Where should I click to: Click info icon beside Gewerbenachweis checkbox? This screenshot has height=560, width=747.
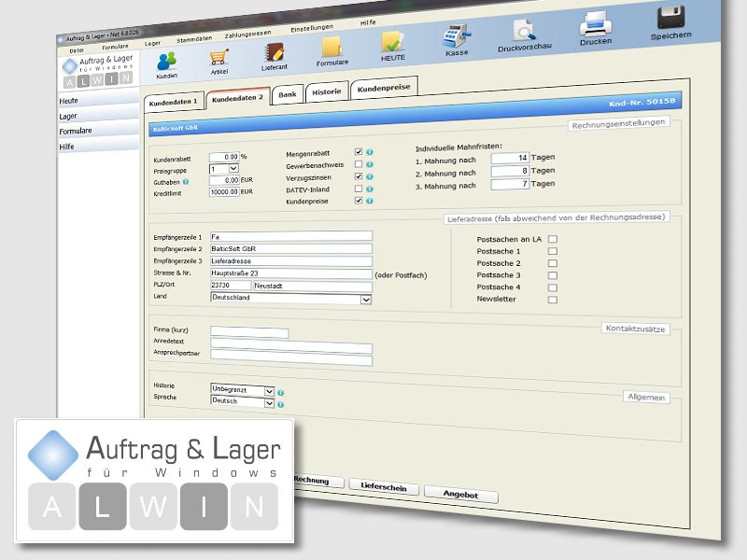click(370, 164)
